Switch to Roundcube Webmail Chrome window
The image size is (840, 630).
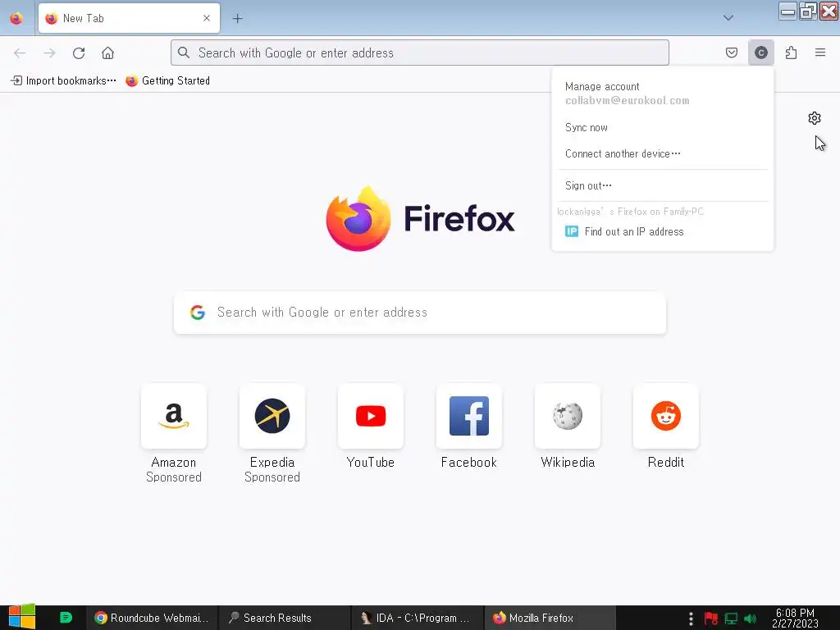coord(152,618)
